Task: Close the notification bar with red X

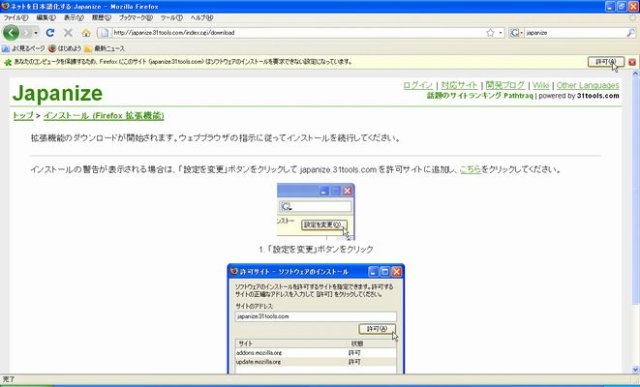Action: tap(632, 62)
